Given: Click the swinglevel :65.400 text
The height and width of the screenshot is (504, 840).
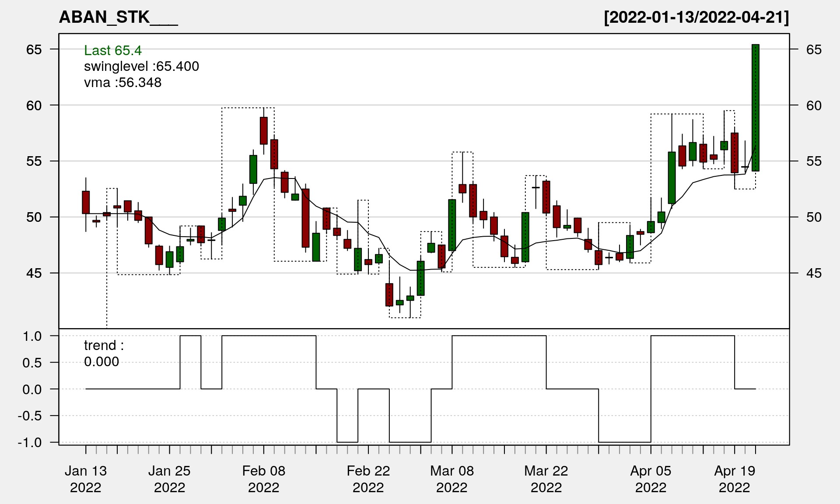Looking at the screenshot, I should click(141, 66).
